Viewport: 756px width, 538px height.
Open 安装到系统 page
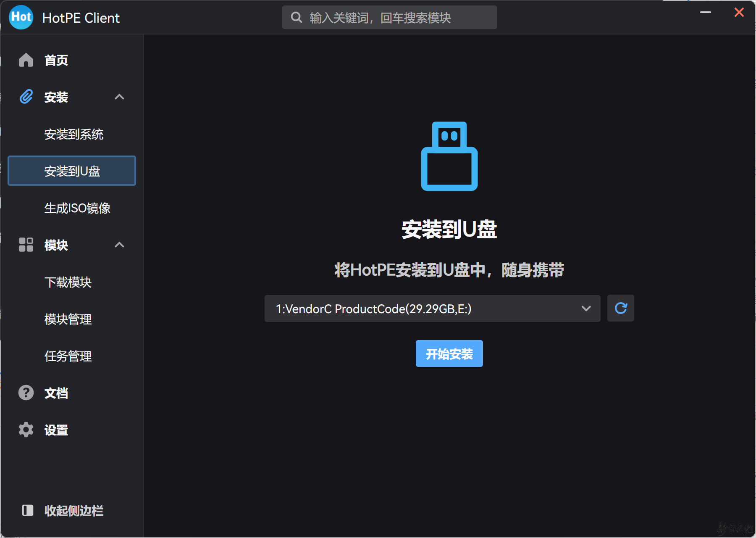pyautogui.click(x=74, y=134)
